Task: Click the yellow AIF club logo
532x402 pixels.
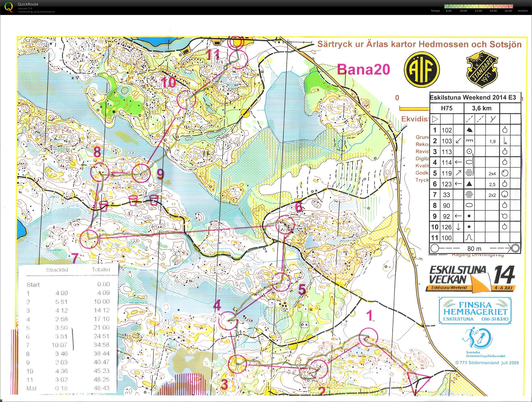Action: tap(421, 70)
